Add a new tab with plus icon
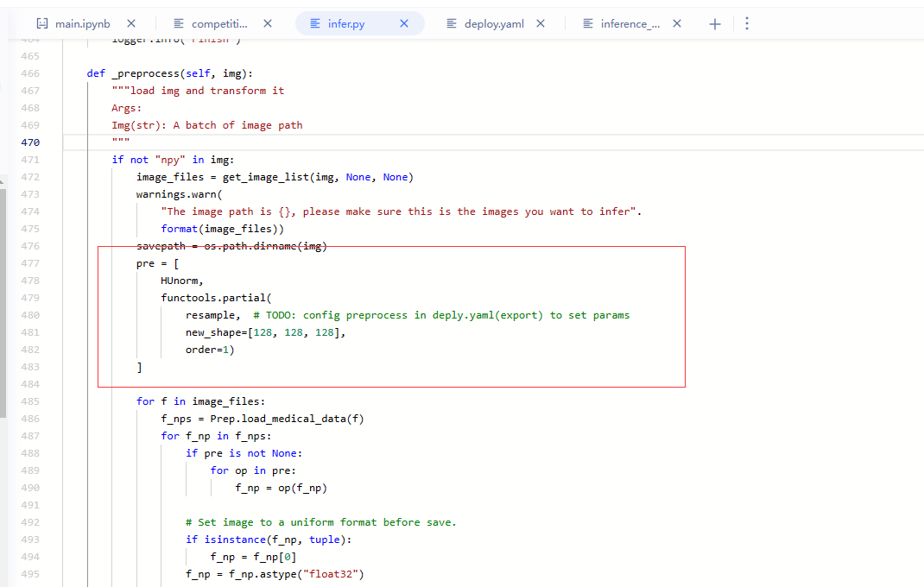924x587 pixels. pyautogui.click(x=715, y=24)
